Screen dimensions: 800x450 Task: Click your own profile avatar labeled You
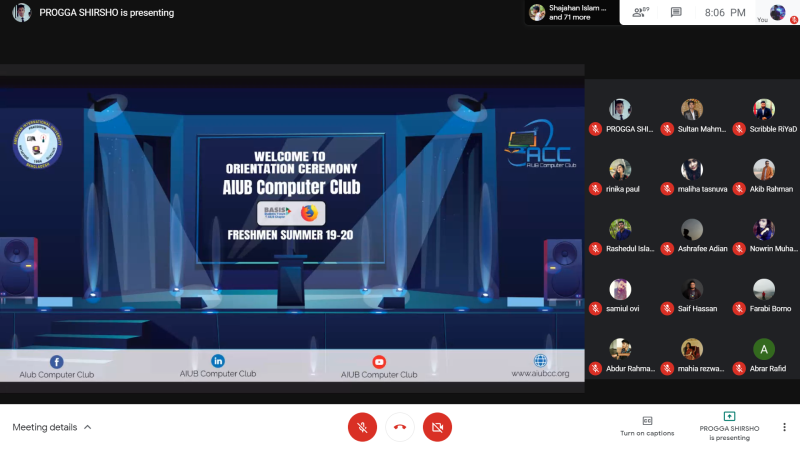pos(777,12)
